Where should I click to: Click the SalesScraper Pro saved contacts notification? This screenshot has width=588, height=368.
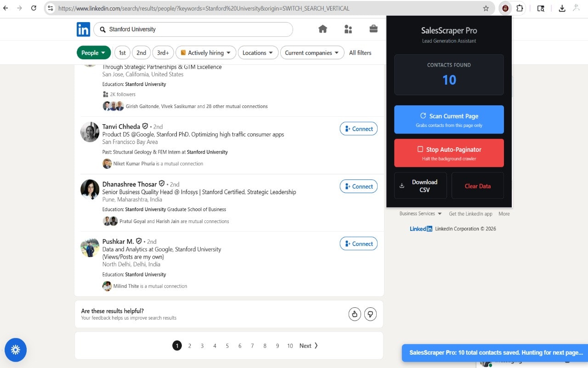495,353
